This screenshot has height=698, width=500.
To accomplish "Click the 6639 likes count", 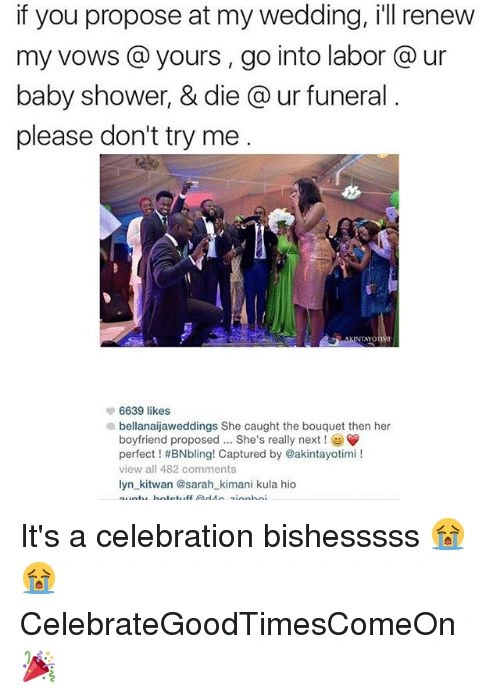I will 145,410.
